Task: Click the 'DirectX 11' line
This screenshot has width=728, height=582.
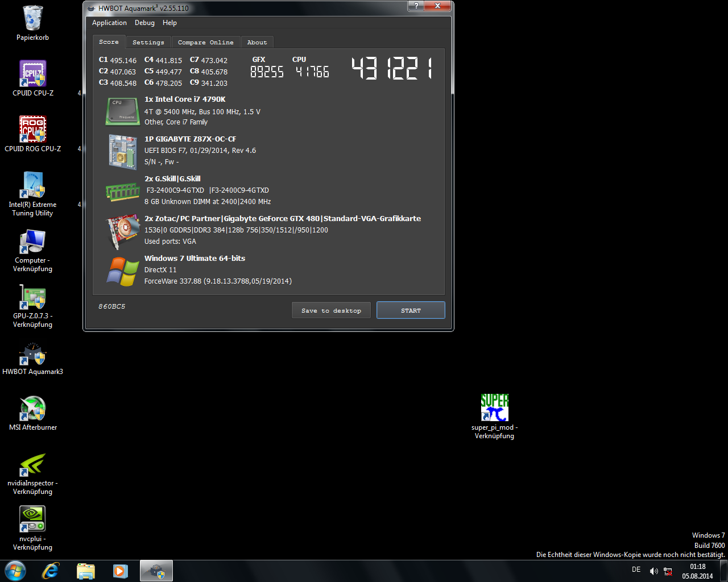Action: click(160, 270)
